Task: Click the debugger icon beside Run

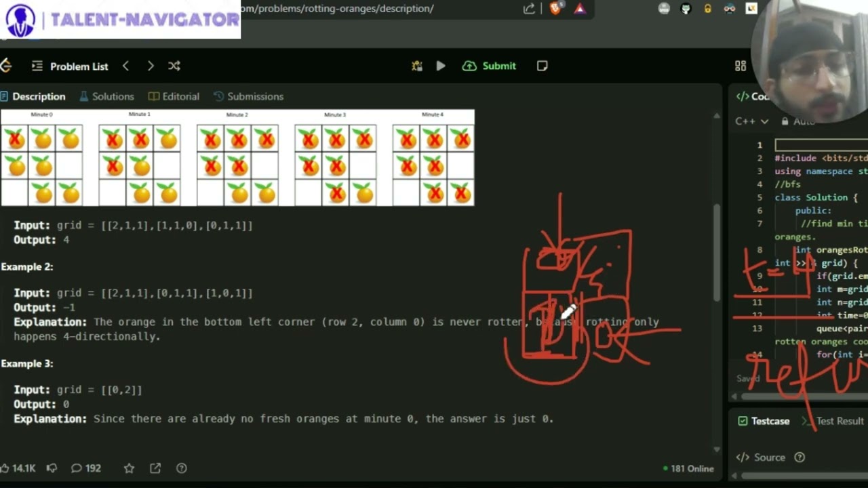Action: pos(417,66)
